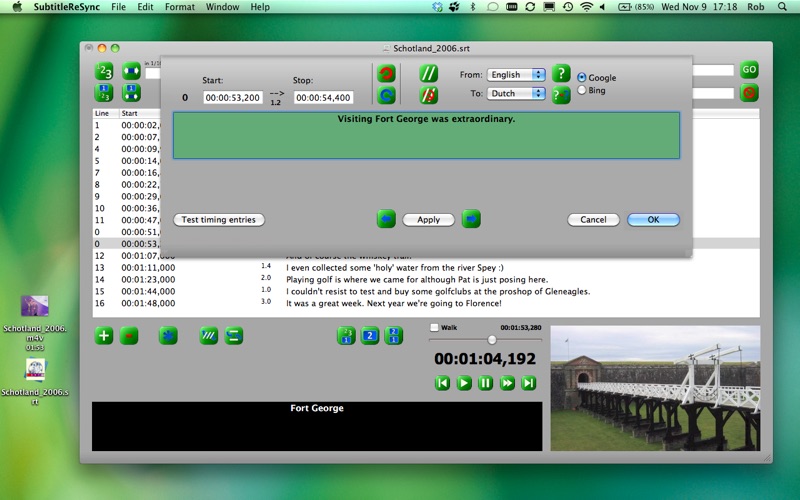Open the To language dropdown set to Dutch
Viewport: 800px width, 500px height.
pos(516,93)
